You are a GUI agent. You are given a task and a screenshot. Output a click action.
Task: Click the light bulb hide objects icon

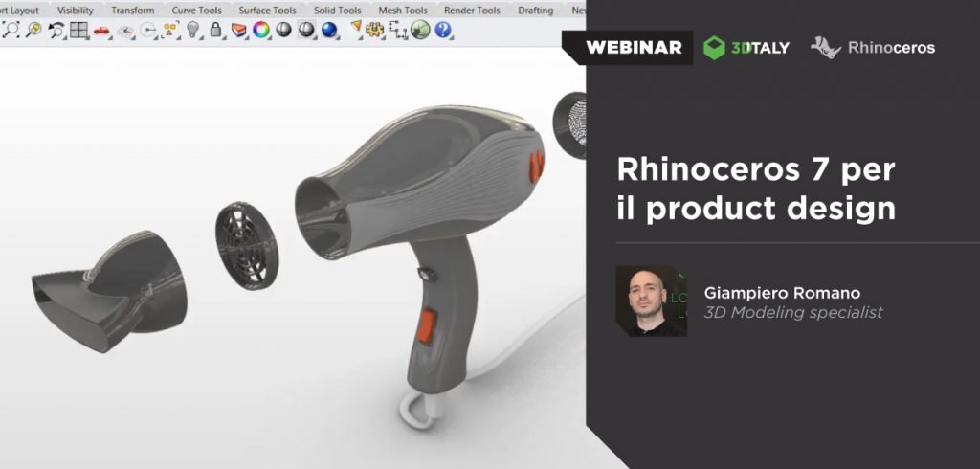pos(193,30)
